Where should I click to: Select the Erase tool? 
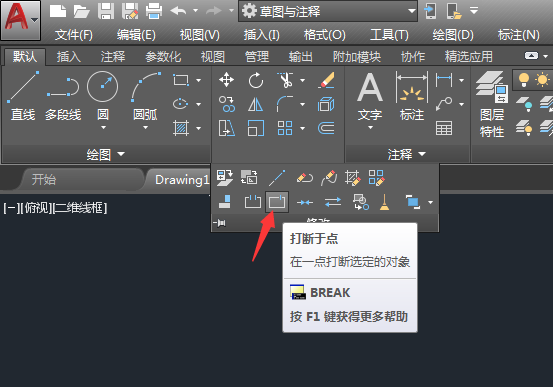coord(326,80)
